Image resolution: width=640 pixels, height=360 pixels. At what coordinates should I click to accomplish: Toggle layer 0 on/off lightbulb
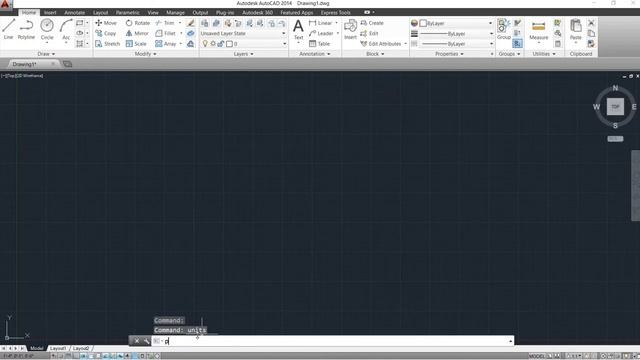[205, 44]
